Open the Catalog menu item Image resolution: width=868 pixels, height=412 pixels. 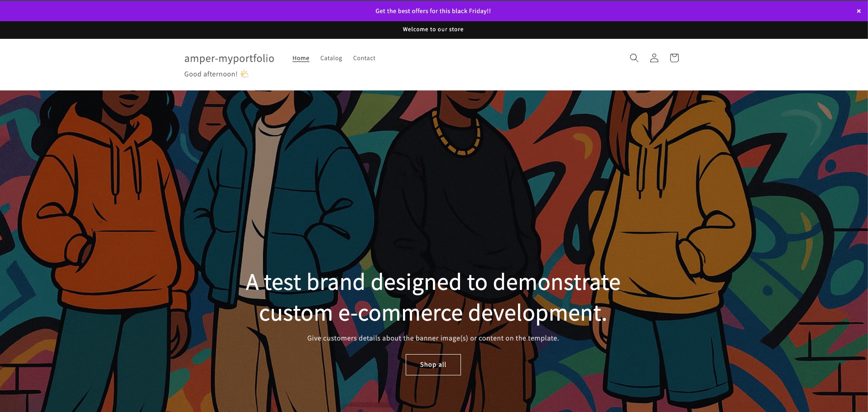(331, 58)
